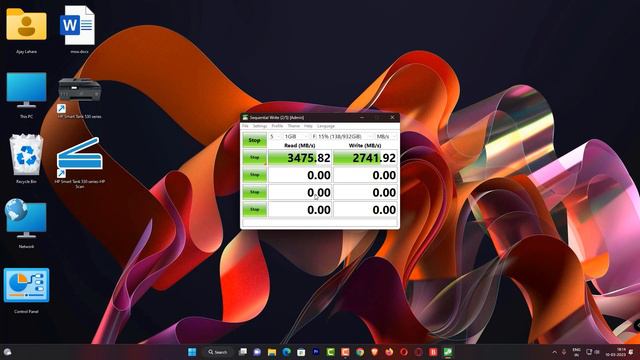Launch Microsoft Edge from the taskbar
The width and height of the screenshot is (640, 360).
coord(287,352)
